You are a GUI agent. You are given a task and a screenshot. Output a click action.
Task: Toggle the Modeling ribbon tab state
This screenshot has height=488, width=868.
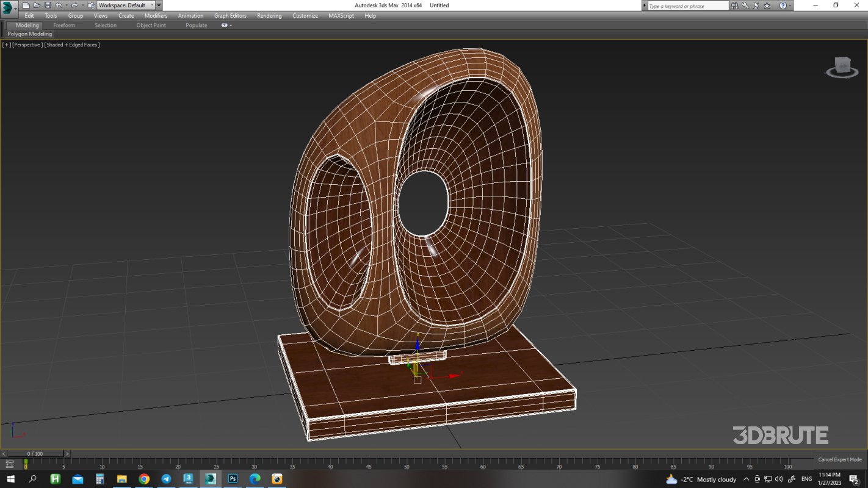click(x=26, y=25)
